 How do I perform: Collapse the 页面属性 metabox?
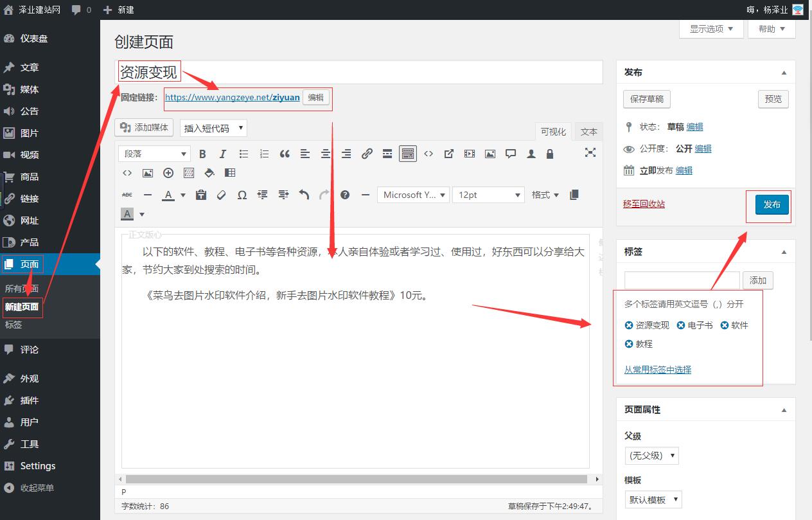(x=784, y=410)
